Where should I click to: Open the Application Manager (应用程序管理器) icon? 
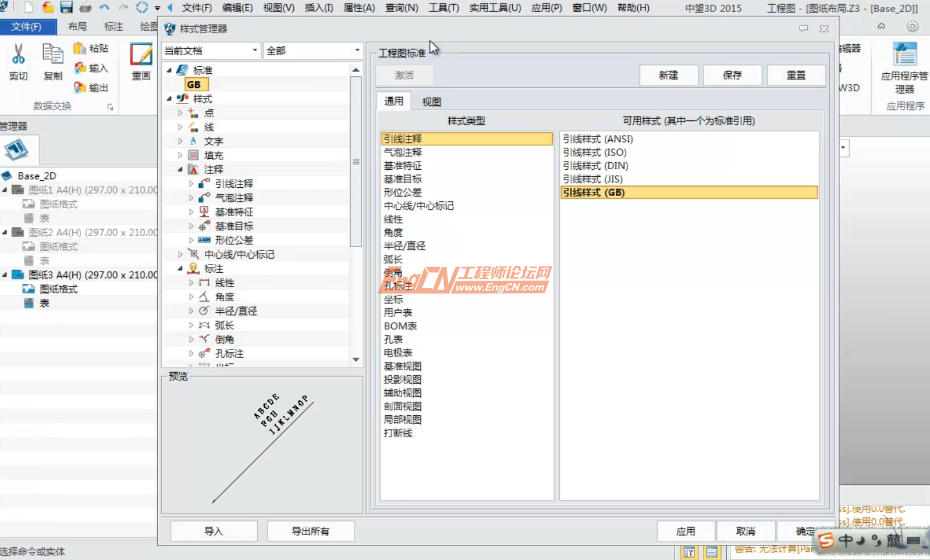pos(904,54)
